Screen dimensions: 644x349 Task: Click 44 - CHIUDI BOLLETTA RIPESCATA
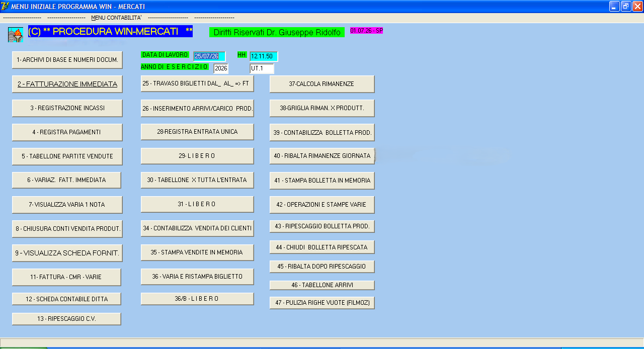click(322, 247)
